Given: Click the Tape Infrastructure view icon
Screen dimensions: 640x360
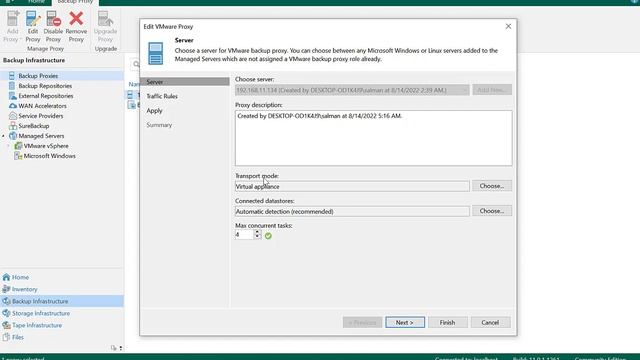Looking at the screenshot, I should click(6, 325).
